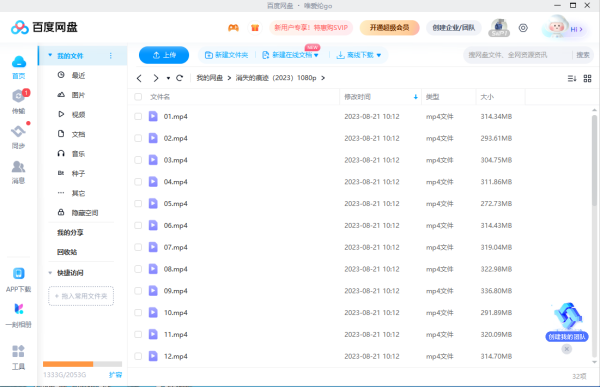Screen dimensions: 600x387
Task: Collapse the 快捷访问 section arrow
Action: tap(50, 273)
